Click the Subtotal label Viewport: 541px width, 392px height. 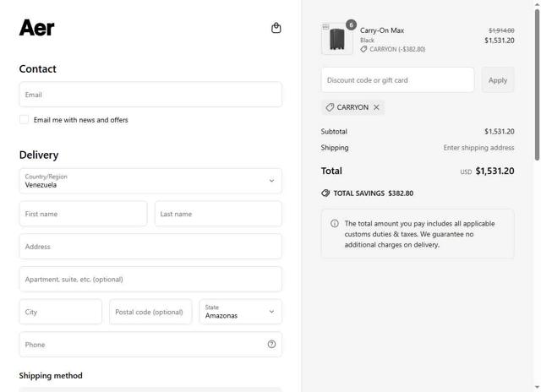click(x=334, y=131)
